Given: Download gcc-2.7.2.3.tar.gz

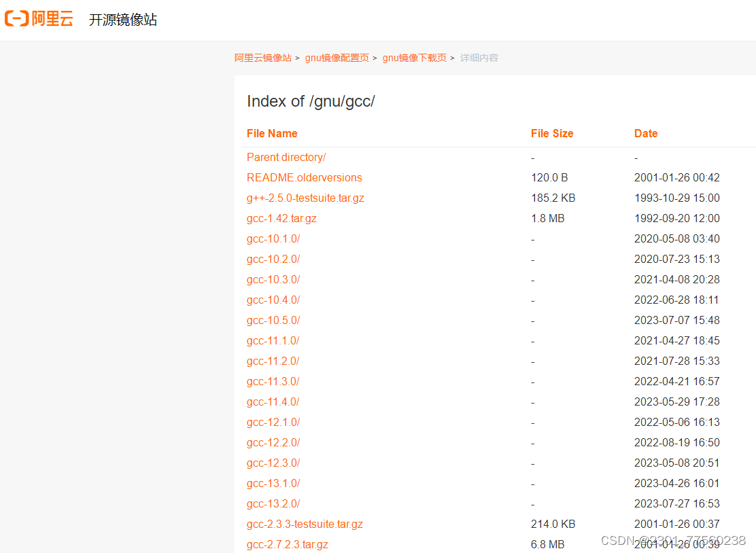Looking at the screenshot, I should click(288, 545).
